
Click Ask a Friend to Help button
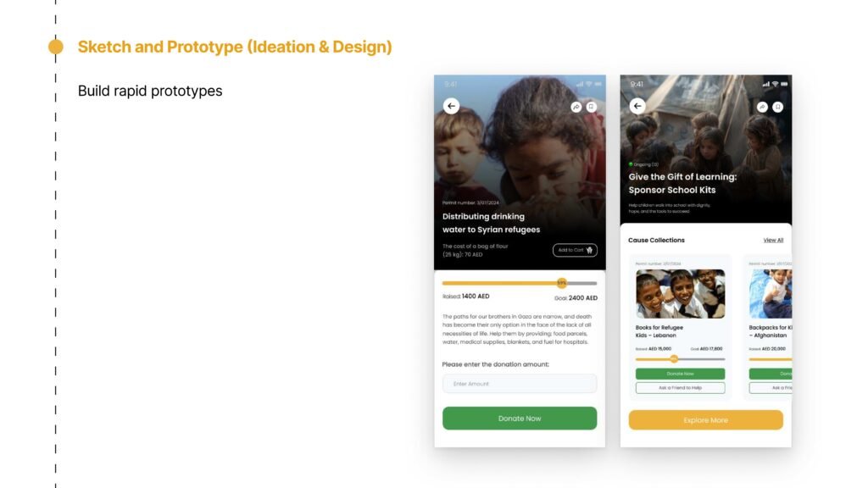[680, 388]
